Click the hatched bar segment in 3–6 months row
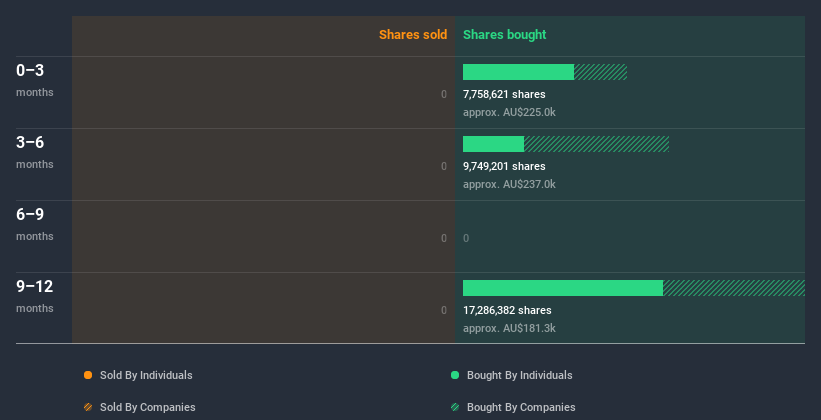The height and width of the screenshot is (420, 821). coord(597,144)
